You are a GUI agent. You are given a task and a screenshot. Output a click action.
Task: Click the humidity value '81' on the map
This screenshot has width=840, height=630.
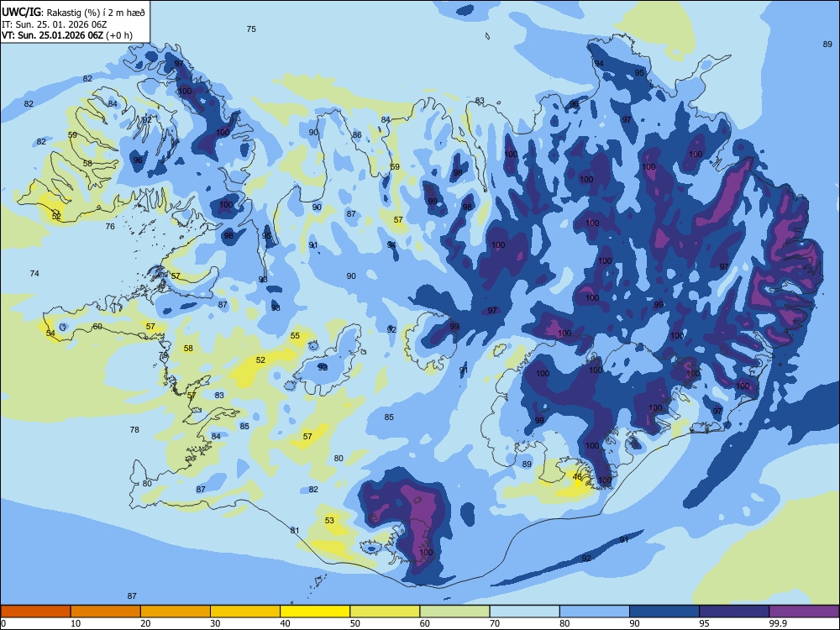click(x=295, y=530)
